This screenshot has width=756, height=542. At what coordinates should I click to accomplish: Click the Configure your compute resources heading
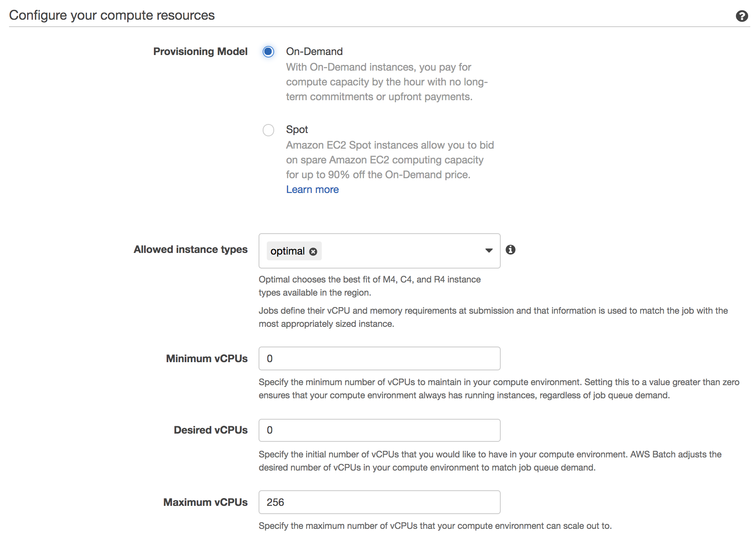point(112,15)
